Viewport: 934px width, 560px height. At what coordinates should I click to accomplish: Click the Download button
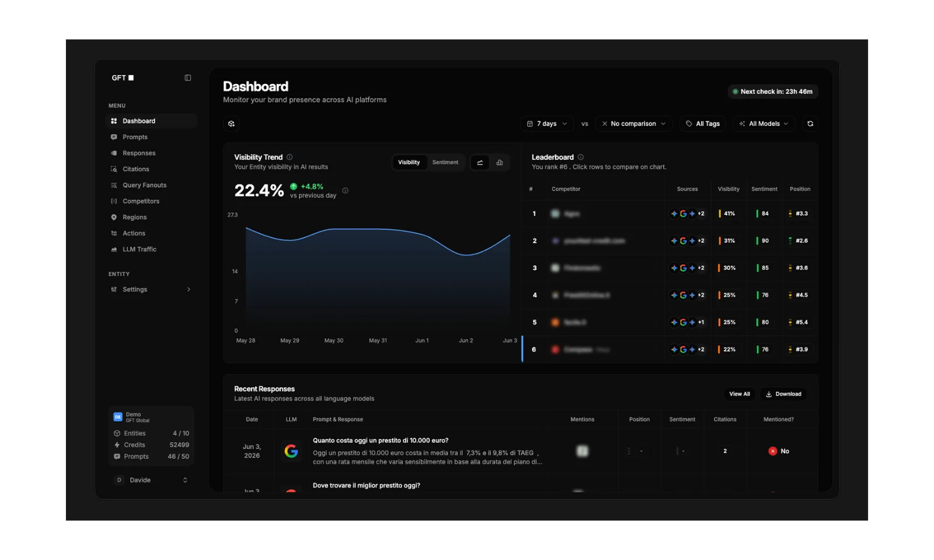pos(783,394)
